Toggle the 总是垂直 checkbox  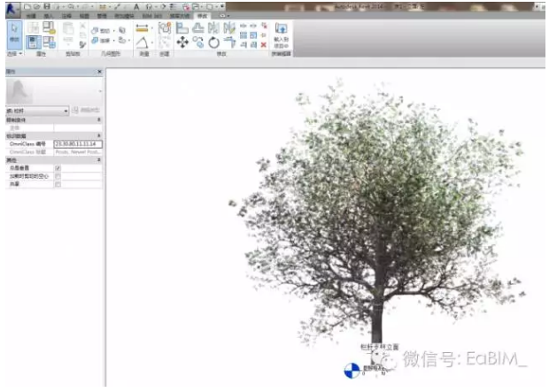point(58,168)
